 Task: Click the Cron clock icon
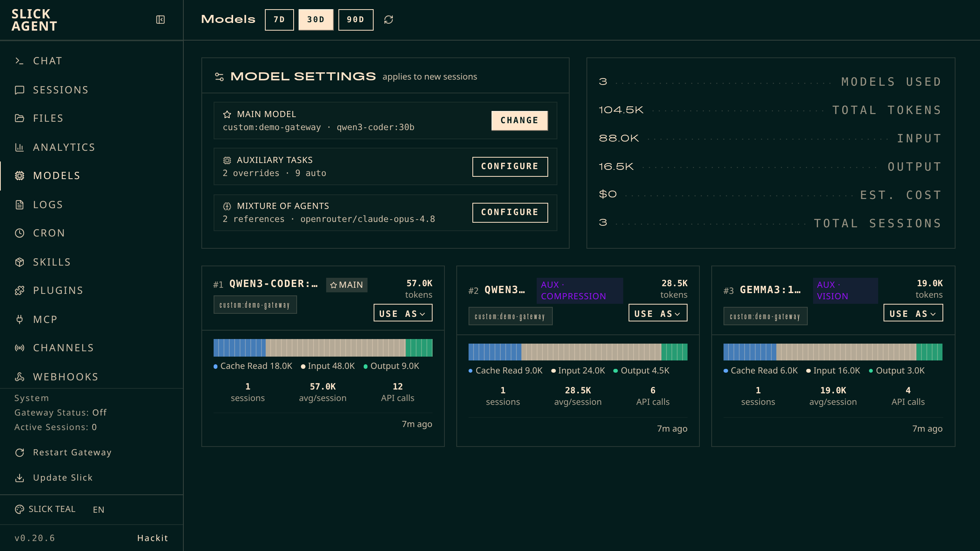coord(19,233)
